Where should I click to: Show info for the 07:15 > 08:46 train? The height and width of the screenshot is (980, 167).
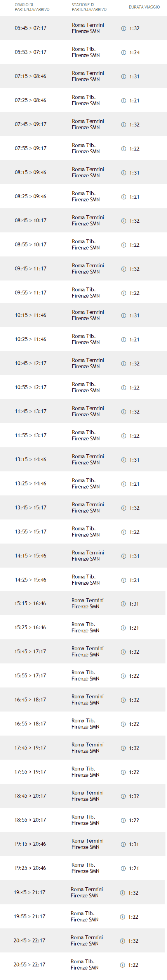(x=124, y=76)
